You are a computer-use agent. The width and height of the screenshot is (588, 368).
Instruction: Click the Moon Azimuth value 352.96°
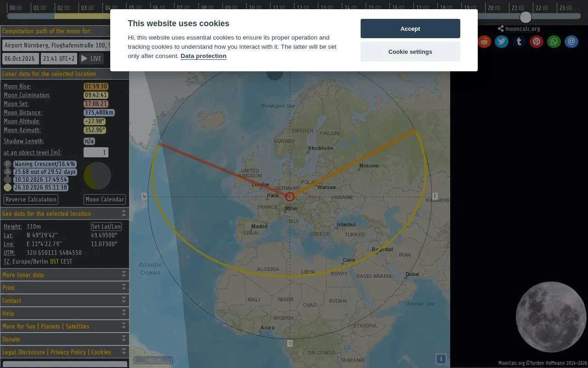[x=95, y=130]
